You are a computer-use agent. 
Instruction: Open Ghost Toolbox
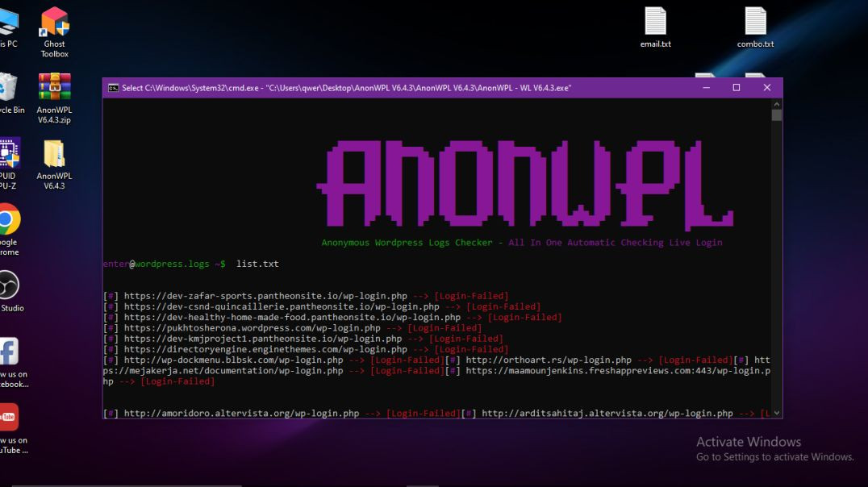click(x=53, y=24)
